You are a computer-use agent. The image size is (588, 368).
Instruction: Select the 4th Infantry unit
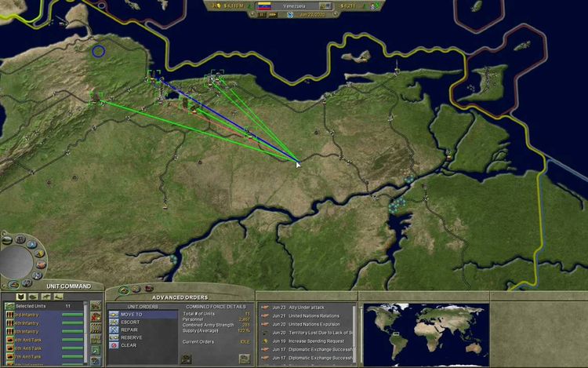click(x=27, y=323)
